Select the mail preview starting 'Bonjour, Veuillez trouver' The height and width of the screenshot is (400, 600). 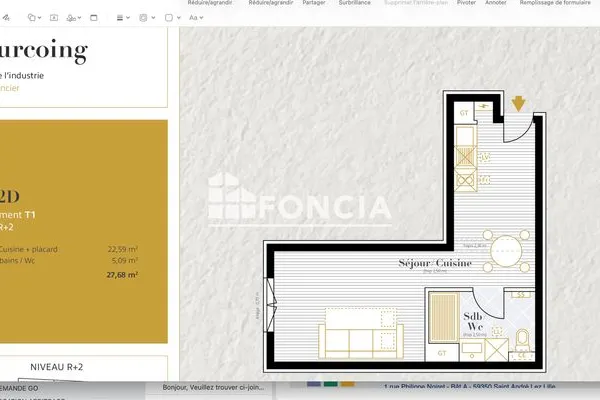pos(213,387)
